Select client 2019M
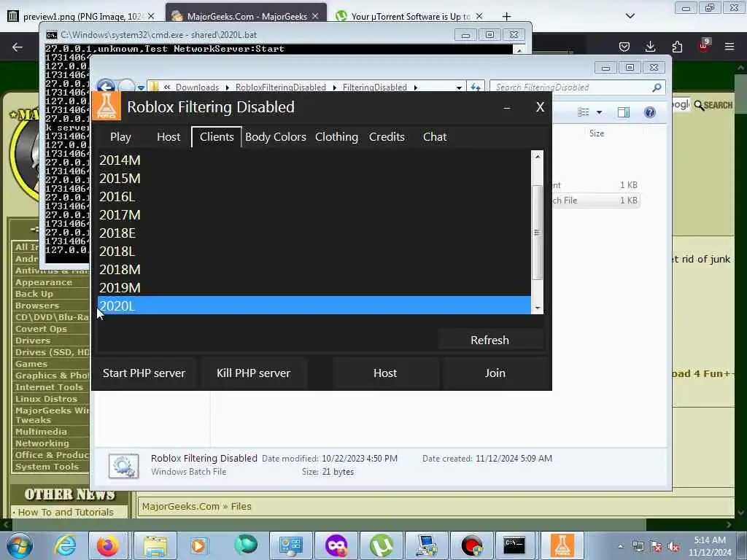 pos(314,287)
